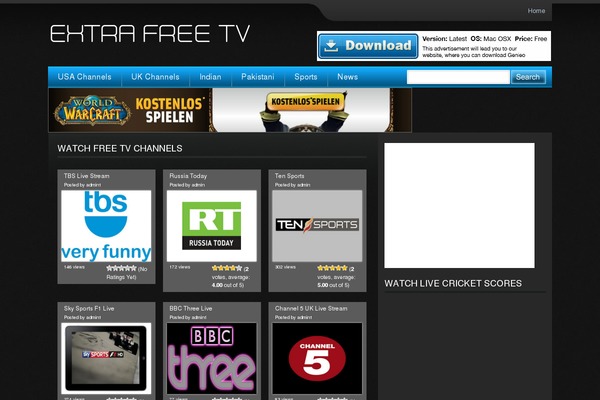Select the Pakistani channels menu item

[258, 77]
